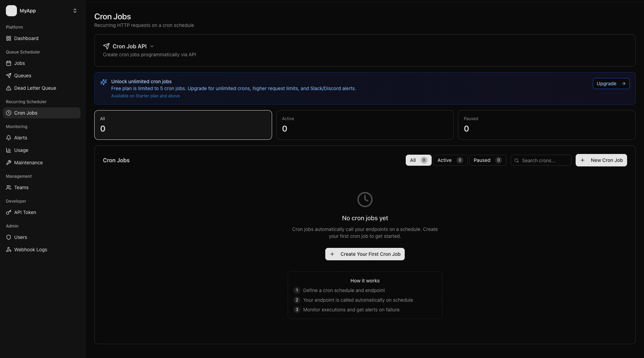Click 'No cron jobs yet' heading
644x358 pixels.
tap(365, 218)
